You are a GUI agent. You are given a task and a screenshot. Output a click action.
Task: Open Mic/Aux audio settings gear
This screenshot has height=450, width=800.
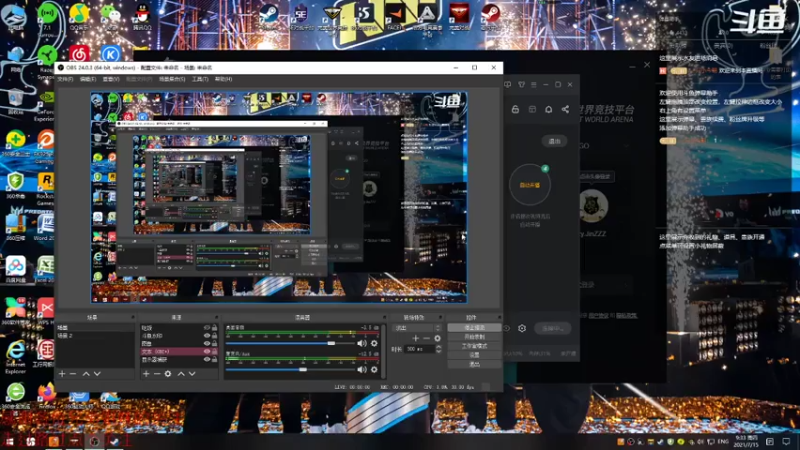(374, 369)
